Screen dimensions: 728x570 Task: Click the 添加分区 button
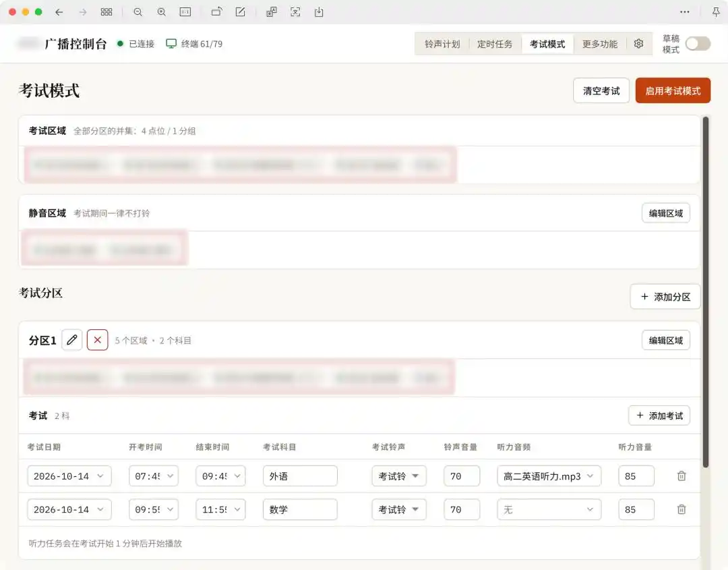pyautogui.click(x=665, y=296)
